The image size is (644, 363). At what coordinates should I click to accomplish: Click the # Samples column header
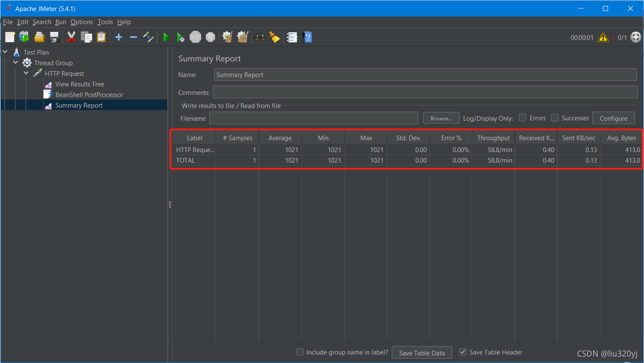pyautogui.click(x=238, y=138)
